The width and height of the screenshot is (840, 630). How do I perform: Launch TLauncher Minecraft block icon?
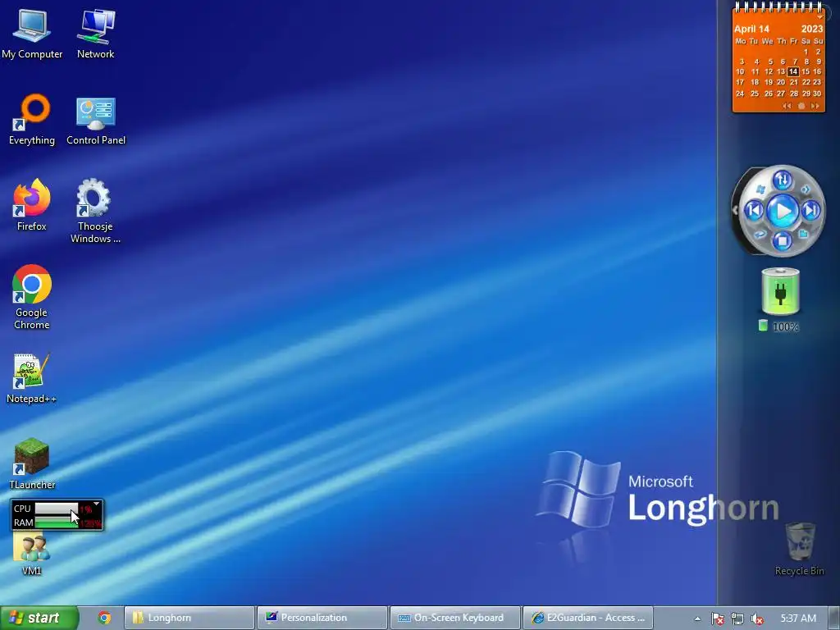[32, 464]
